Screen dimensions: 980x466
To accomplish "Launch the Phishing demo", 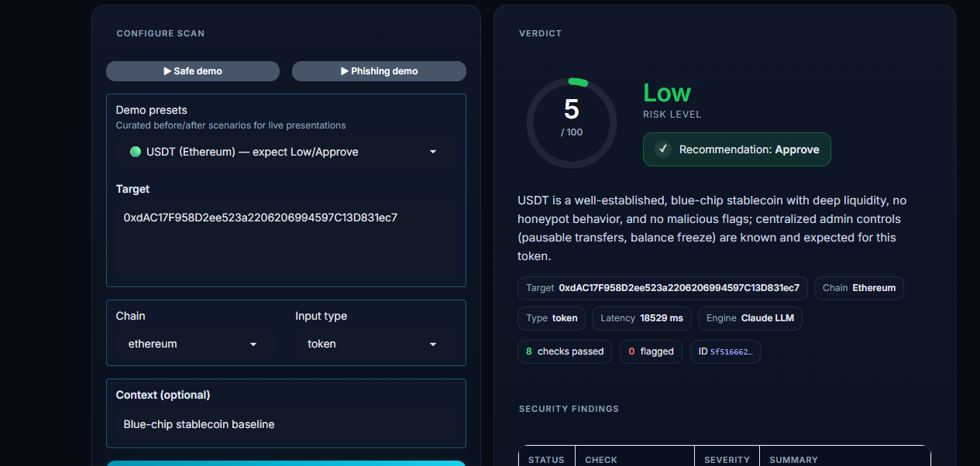I will point(379,71).
